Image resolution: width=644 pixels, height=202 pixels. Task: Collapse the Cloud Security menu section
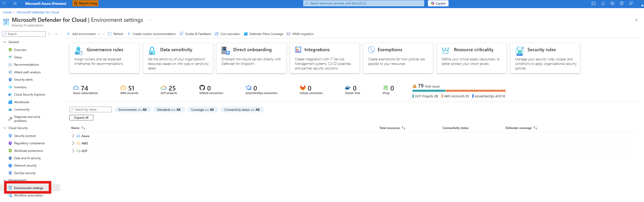(x=5, y=128)
